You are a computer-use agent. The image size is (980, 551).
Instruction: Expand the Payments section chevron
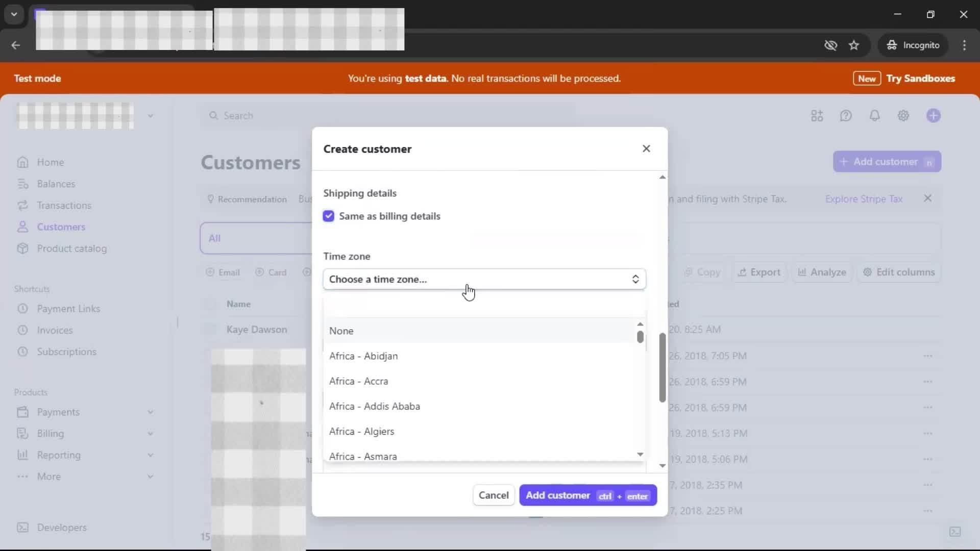click(151, 412)
